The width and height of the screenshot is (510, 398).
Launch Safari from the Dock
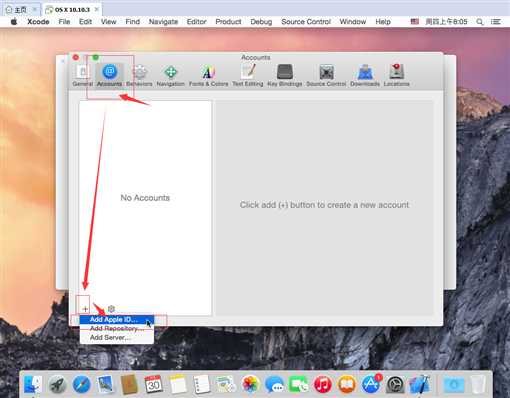[x=82, y=384]
